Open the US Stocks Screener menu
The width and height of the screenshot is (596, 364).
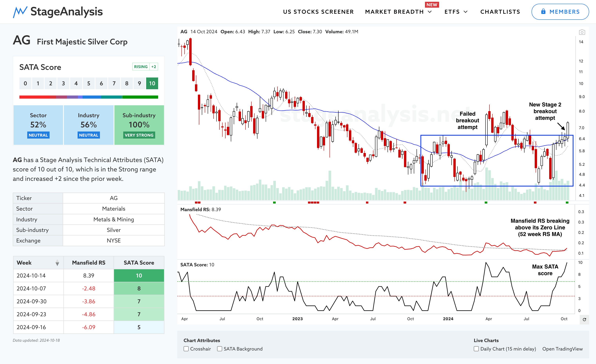point(318,12)
